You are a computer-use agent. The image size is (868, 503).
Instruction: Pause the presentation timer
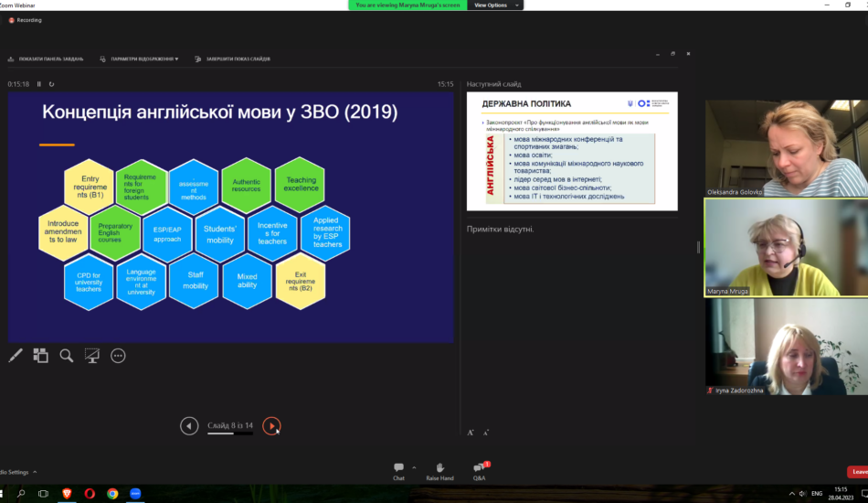(39, 84)
